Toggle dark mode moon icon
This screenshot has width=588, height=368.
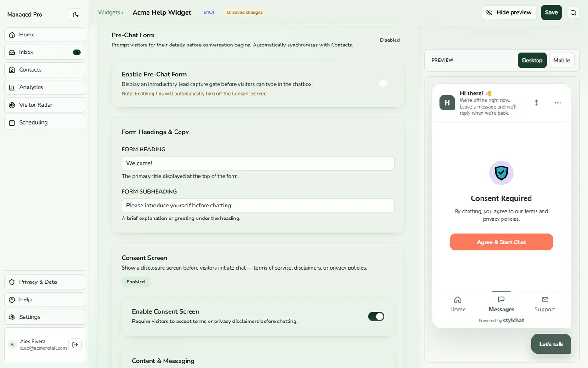[76, 15]
